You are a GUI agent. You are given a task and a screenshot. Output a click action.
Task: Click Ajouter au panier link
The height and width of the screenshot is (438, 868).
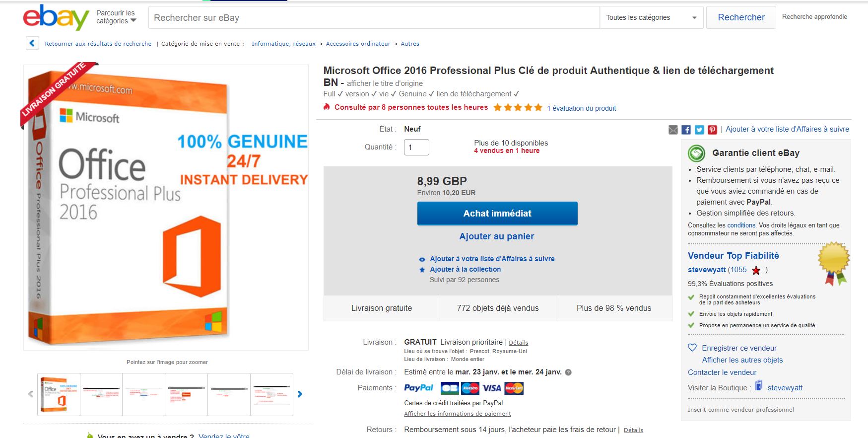[497, 236]
